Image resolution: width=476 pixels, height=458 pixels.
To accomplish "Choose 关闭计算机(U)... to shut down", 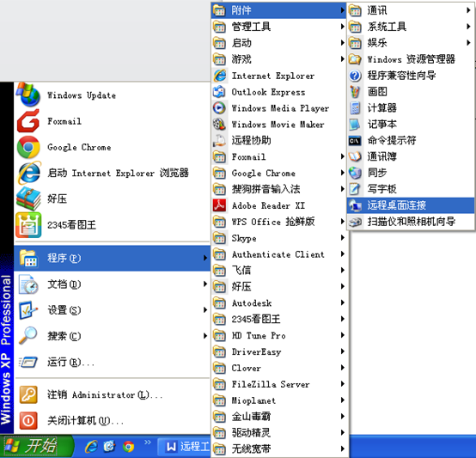I will tap(112, 420).
